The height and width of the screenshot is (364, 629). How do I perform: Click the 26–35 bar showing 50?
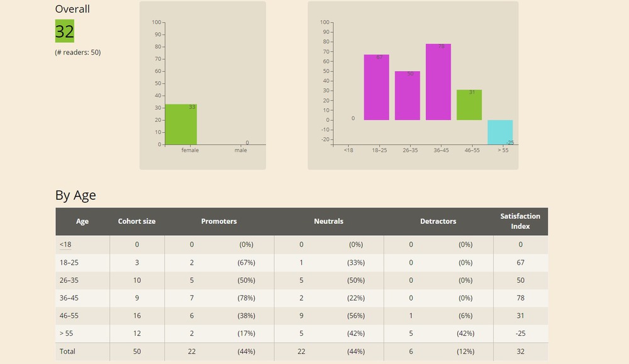coord(407,94)
